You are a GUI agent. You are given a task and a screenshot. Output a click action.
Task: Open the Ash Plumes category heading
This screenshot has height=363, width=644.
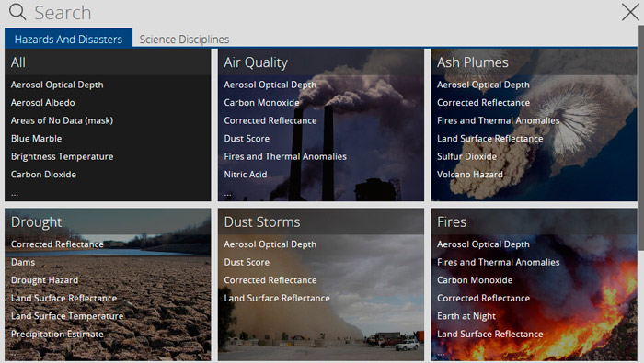[x=472, y=62]
